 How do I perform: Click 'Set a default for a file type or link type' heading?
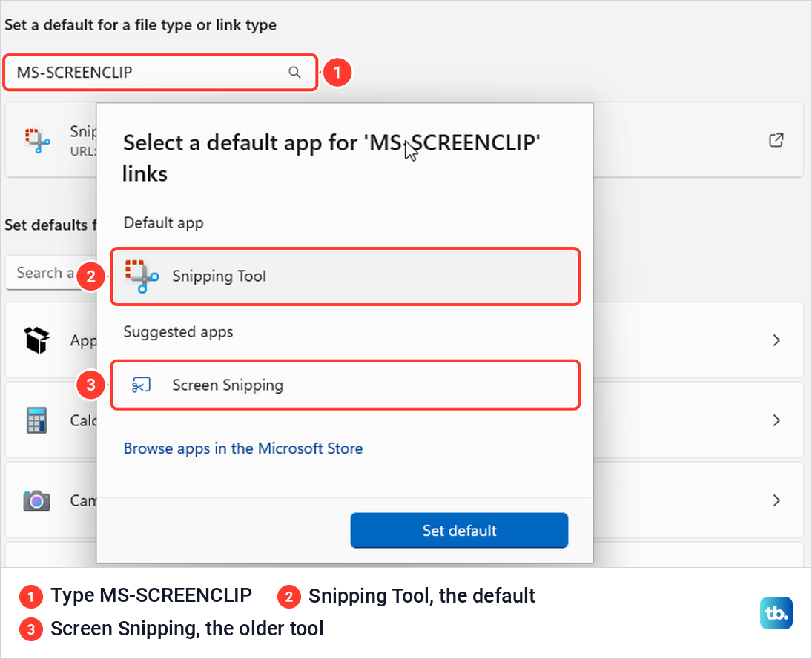coord(140,25)
